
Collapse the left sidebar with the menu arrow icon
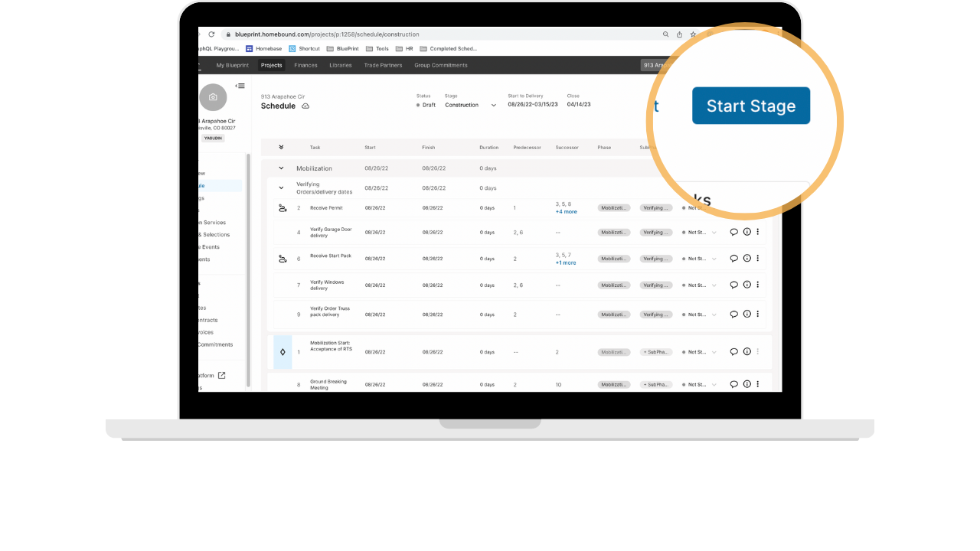click(240, 86)
